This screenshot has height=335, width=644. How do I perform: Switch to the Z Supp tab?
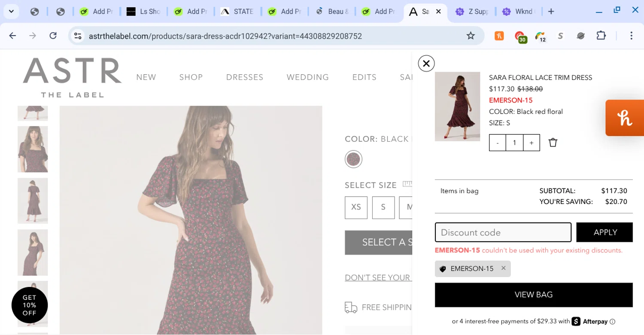[x=472, y=12]
